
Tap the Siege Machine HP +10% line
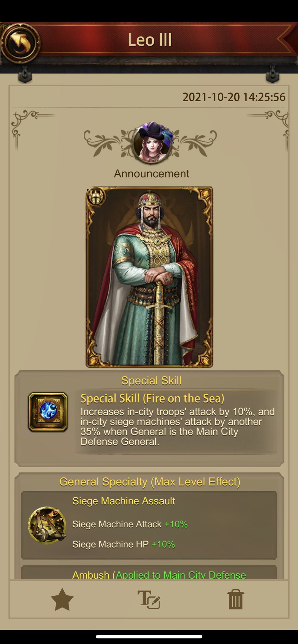coord(124,544)
